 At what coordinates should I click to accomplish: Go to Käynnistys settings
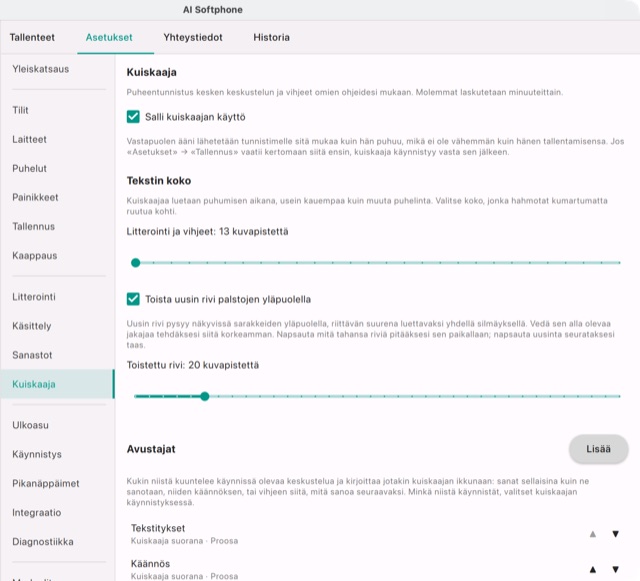tap(57, 454)
